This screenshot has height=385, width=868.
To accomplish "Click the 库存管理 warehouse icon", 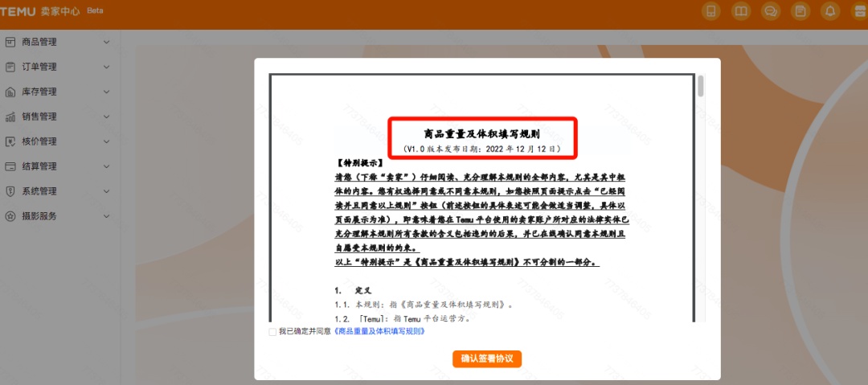I will [10, 92].
